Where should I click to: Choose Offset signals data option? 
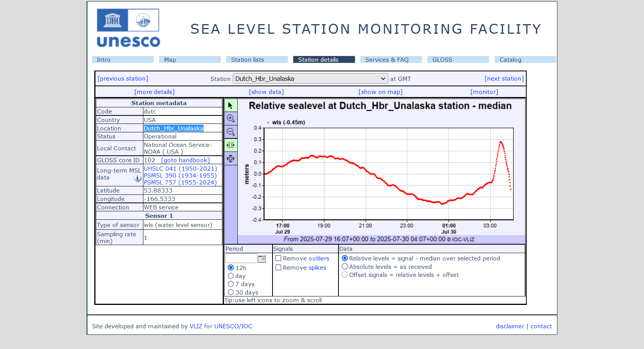pos(345,275)
